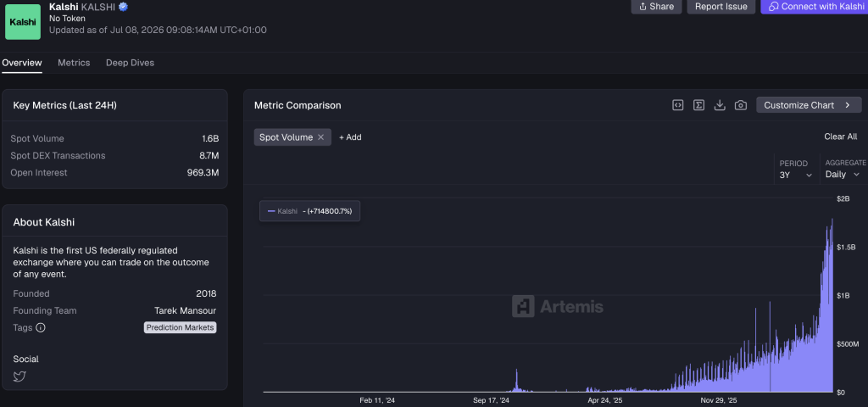The height and width of the screenshot is (407, 868).
Task: Switch to the Deep Dives tab
Action: pyautogui.click(x=130, y=63)
